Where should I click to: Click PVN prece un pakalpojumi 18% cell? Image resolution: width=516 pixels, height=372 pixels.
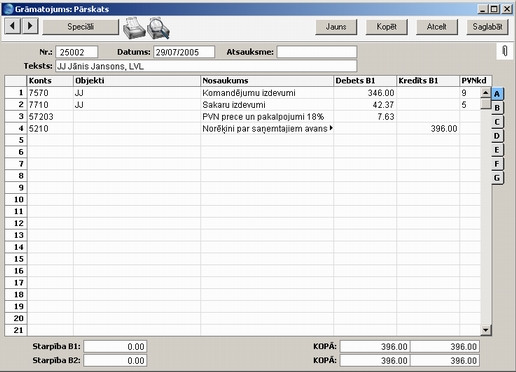pos(267,117)
